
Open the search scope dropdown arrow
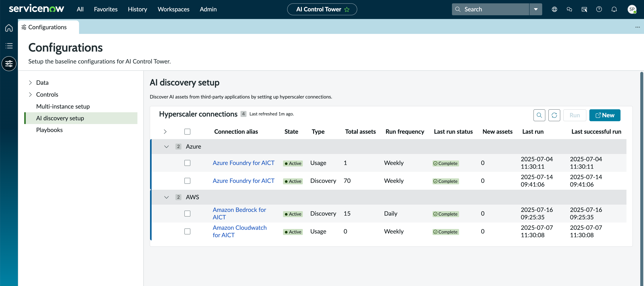tap(536, 9)
